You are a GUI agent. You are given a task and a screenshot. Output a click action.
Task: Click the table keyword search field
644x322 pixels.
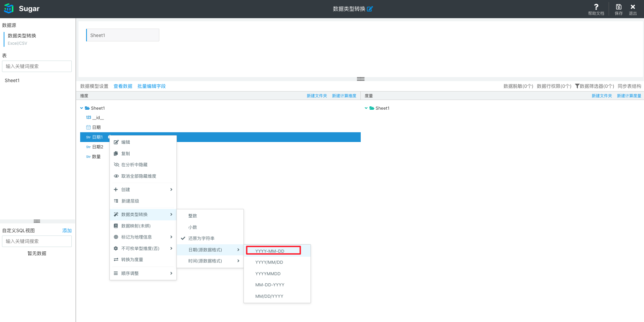37,66
